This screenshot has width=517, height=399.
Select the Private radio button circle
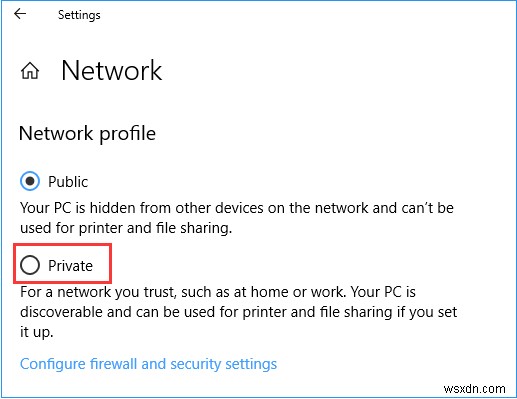[30, 265]
